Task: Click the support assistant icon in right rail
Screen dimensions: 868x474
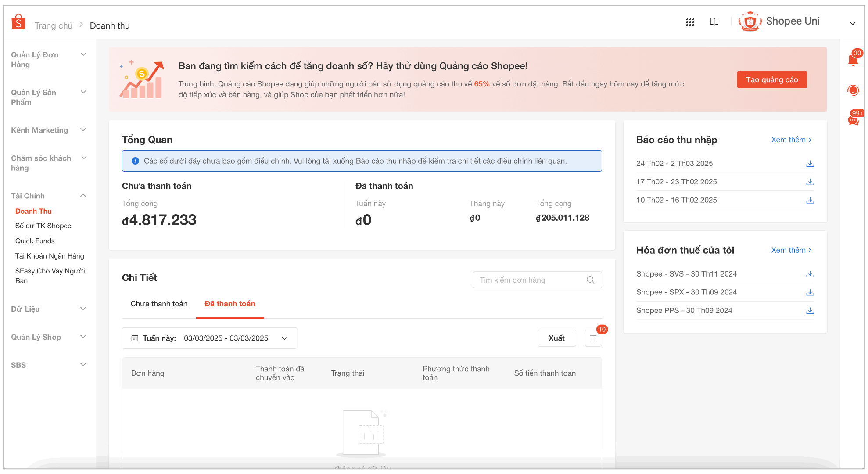Action: pyautogui.click(x=853, y=90)
